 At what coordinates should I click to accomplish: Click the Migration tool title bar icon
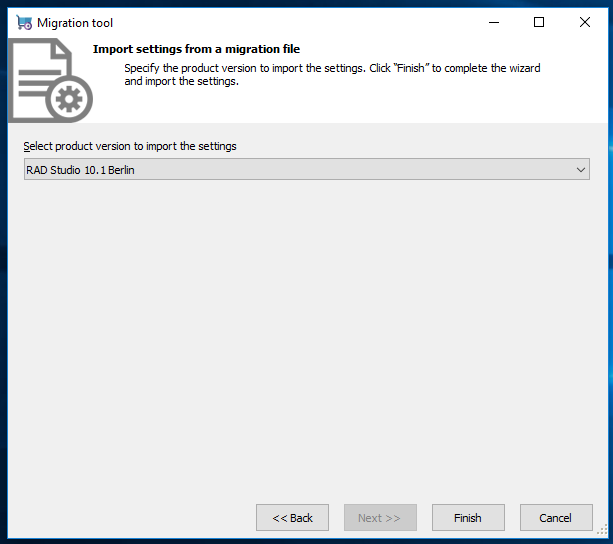pyautogui.click(x=24, y=23)
